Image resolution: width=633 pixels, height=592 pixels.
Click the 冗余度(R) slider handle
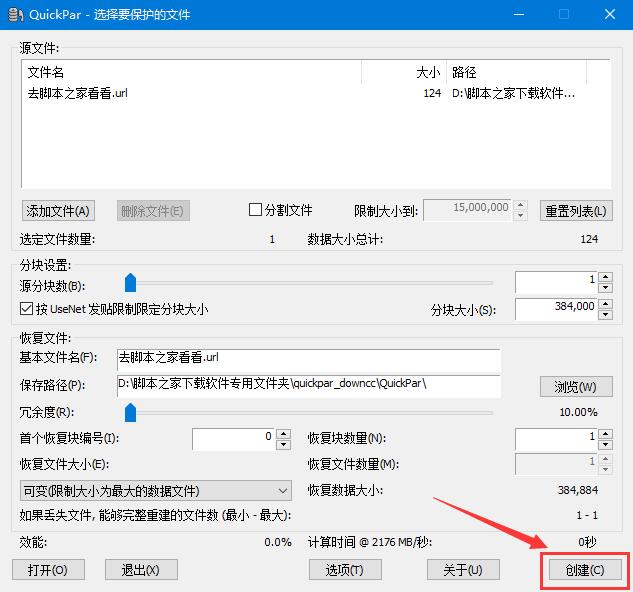130,412
